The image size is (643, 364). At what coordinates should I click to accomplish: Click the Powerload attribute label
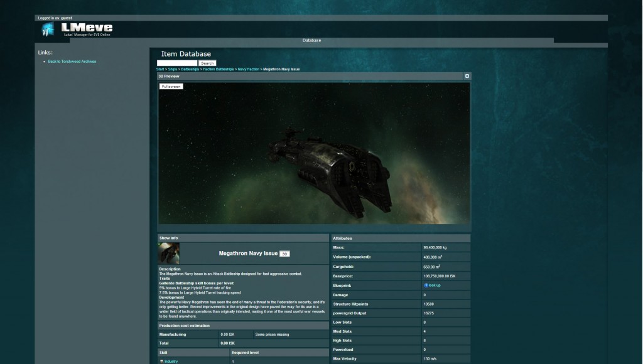(343, 350)
